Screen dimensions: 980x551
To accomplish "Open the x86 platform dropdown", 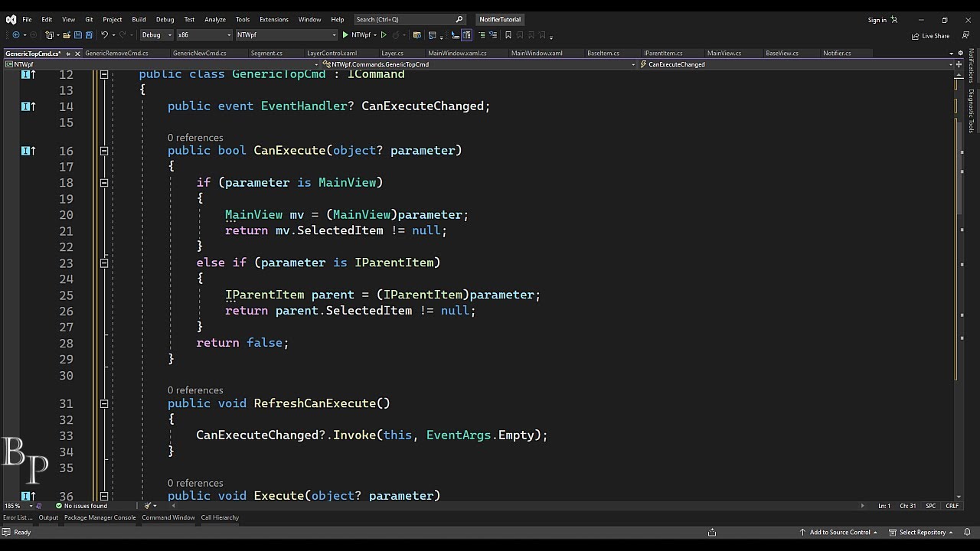I will 204,34.
